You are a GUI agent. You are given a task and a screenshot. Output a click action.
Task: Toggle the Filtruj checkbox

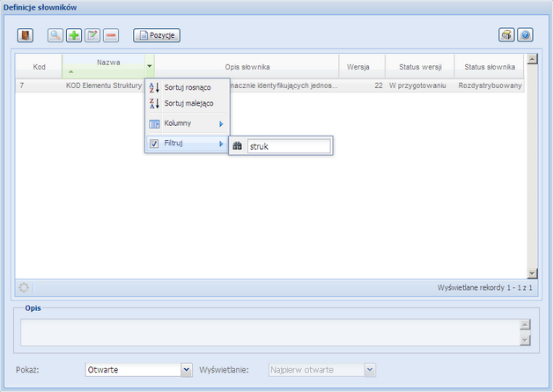coord(154,144)
